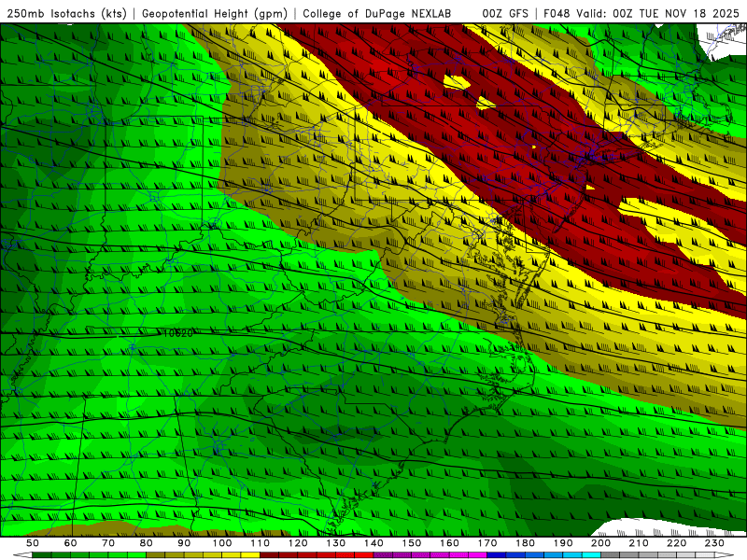Image resolution: width=747 pixels, height=560 pixels.
Task: Click the legend value 120
Action: 298,543
